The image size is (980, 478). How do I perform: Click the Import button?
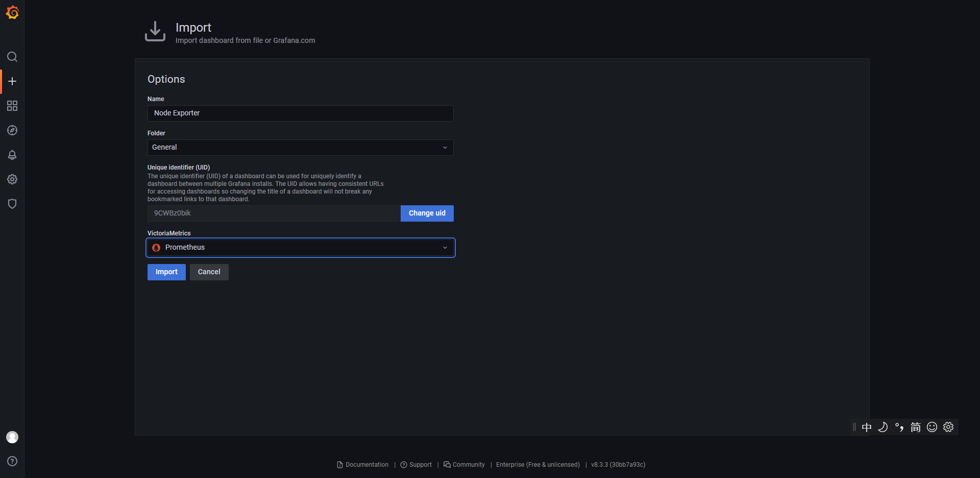pos(166,272)
